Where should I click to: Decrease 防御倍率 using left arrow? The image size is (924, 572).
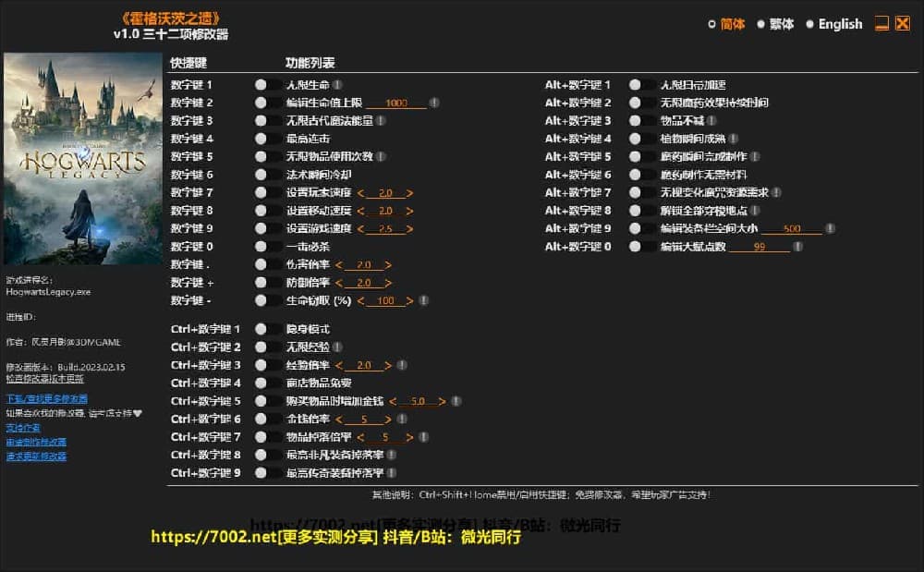339,283
